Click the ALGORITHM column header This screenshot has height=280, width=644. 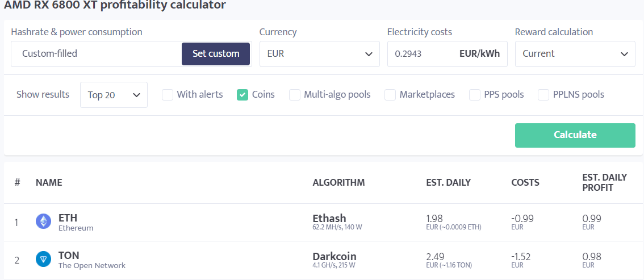[338, 182]
